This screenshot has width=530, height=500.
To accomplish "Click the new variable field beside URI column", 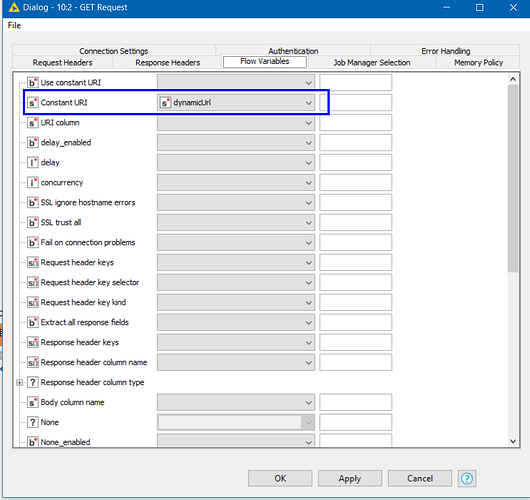I will point(356,122).
